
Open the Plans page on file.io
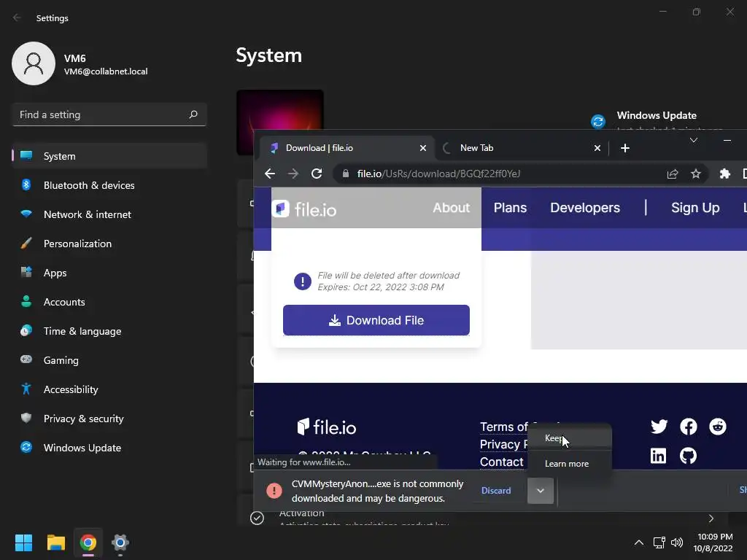[510, 208]
